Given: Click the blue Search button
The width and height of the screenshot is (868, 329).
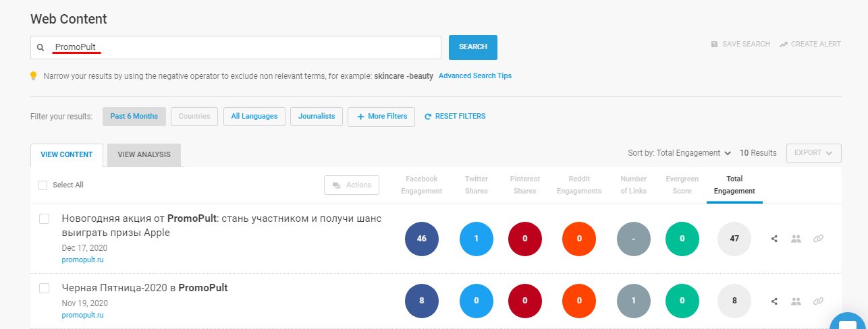Looking at the screenshot, I should (x=473, y=47).
